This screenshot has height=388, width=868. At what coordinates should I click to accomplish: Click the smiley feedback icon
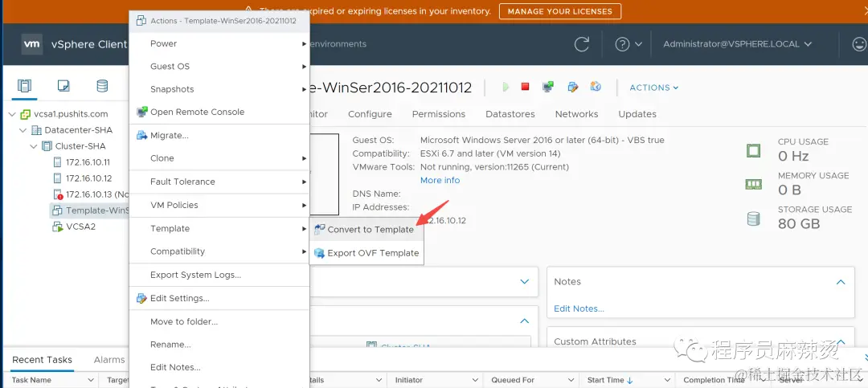click(x=859, y=44)
